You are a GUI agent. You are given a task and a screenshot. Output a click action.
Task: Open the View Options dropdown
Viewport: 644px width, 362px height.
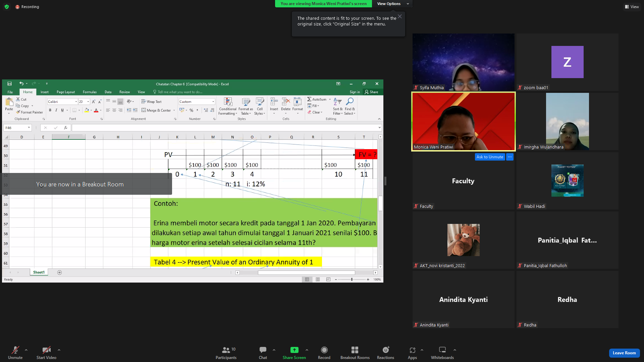[392, 4]
